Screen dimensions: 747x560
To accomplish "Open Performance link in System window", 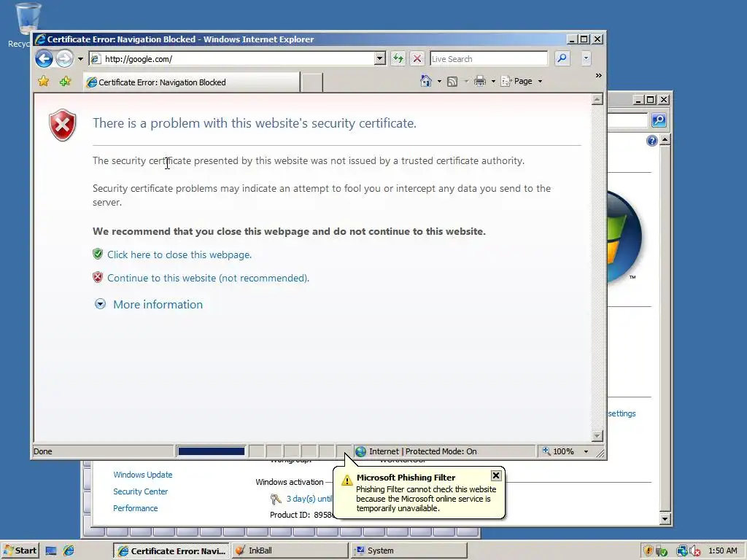I will coord(135,508).
